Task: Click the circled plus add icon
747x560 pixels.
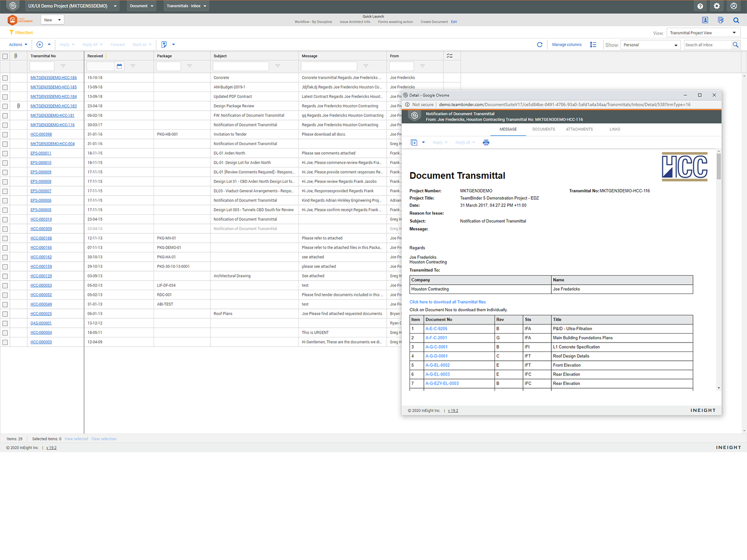Action: click(x=40, y=44)
